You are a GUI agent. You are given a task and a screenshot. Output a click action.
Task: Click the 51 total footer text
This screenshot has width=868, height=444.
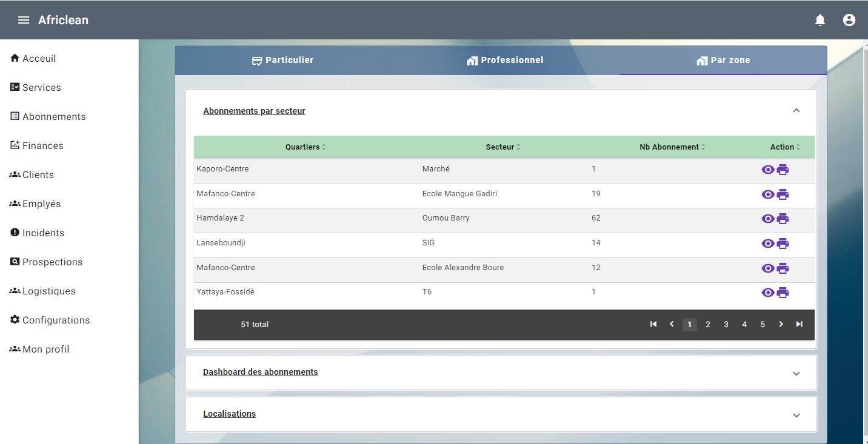point(255,325)
